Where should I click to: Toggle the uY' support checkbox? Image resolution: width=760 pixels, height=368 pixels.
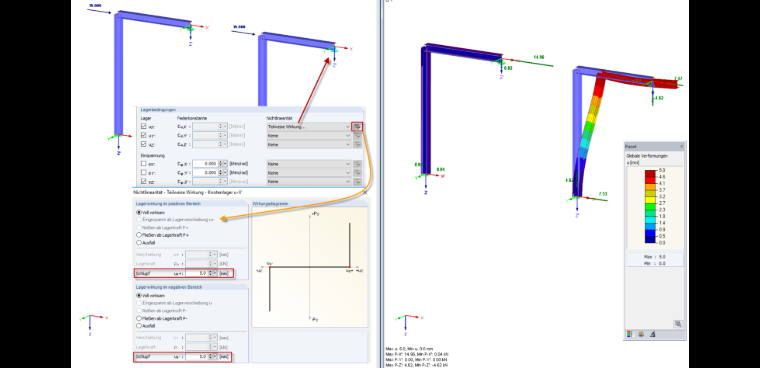pyautogui.click(x=143, y=136)
